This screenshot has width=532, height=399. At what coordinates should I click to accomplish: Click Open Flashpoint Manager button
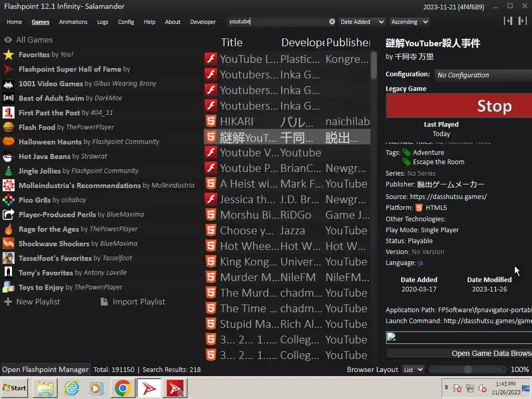pyautogui.click(x=45, y=369)
